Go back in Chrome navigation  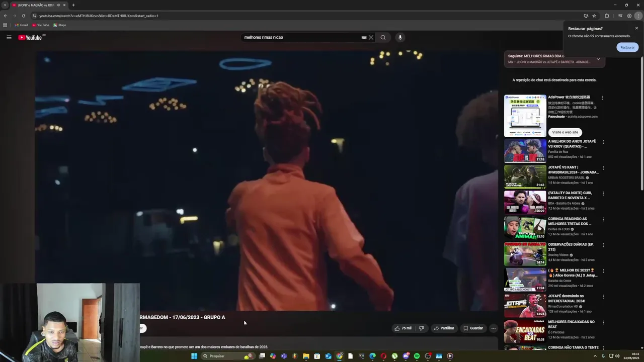pos(6,16)
